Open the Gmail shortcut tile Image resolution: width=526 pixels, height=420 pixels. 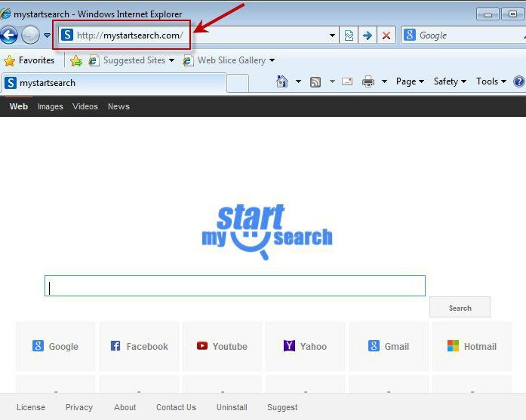[x=389, y=346]
